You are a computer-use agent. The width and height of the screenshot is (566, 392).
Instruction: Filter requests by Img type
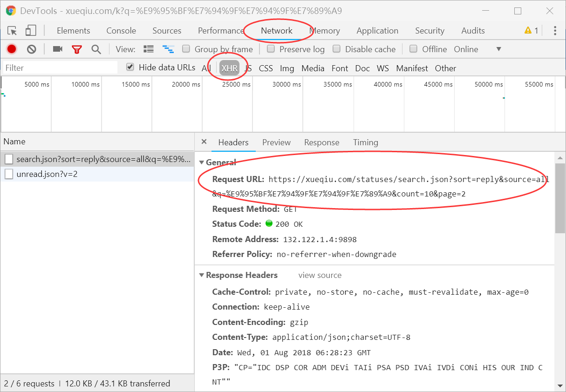coord(287,68)
